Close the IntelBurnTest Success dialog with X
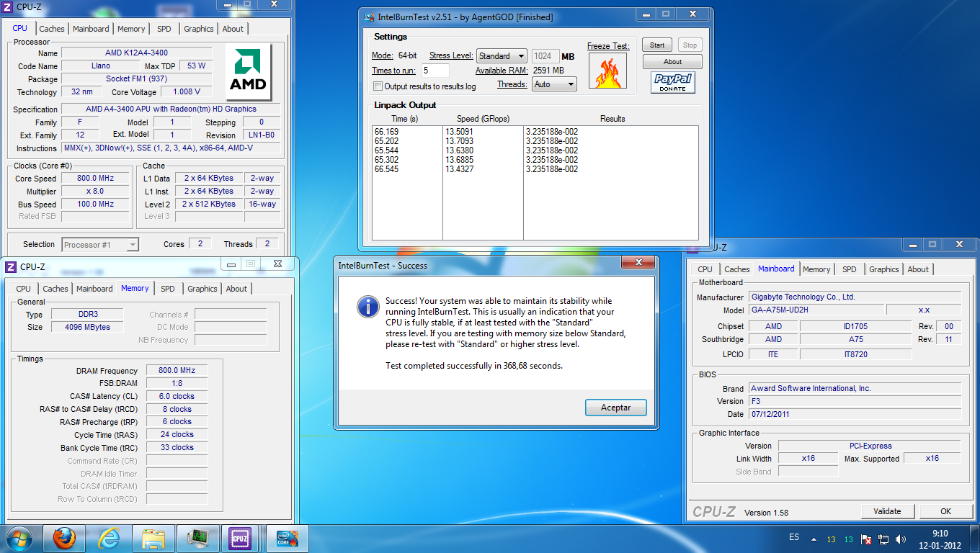 point(638,263)
